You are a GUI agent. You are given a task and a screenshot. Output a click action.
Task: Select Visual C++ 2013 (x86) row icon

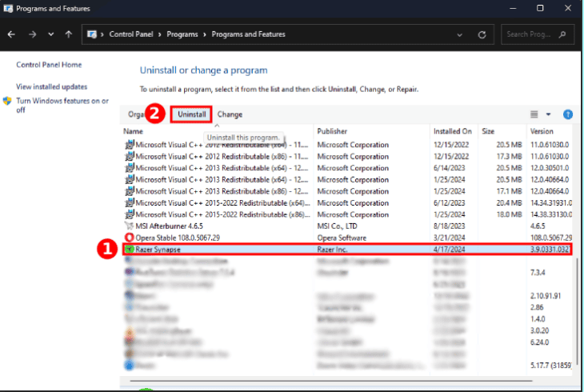point(130,191)
